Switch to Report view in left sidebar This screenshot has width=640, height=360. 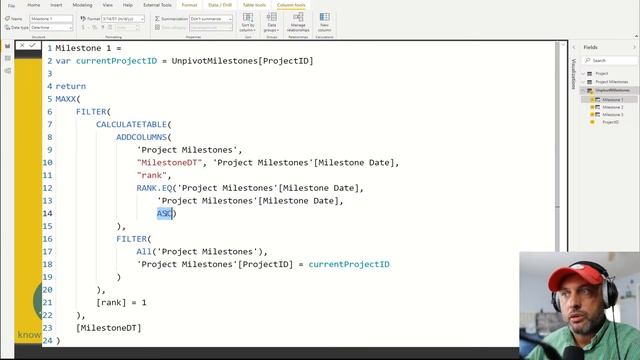coord(7,46)
